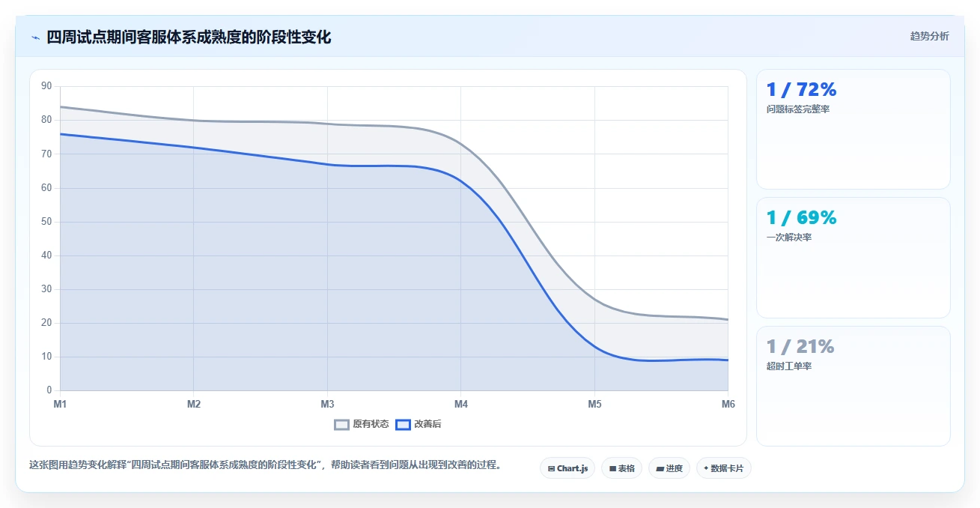
Task: Open the 问题标签完整率 1 / 72% card
Action: pos(853,129)
